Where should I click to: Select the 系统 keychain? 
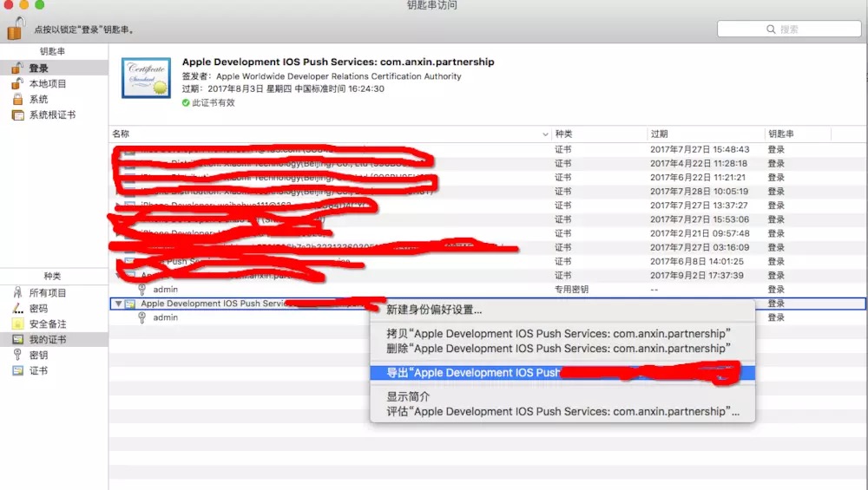point(54,99)
